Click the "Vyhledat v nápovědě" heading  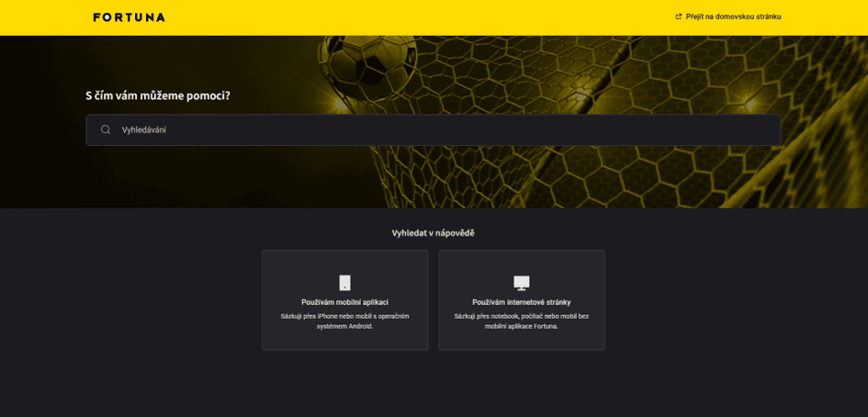pyautogui.click(x=433, y=233)
